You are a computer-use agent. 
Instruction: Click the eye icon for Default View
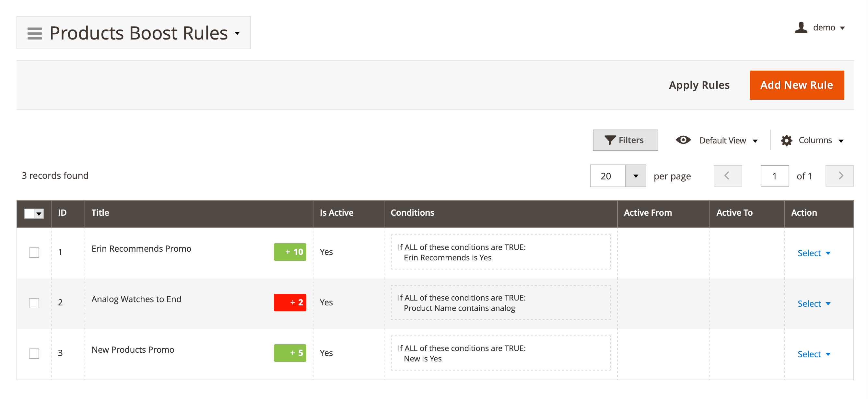pos(683,140)
